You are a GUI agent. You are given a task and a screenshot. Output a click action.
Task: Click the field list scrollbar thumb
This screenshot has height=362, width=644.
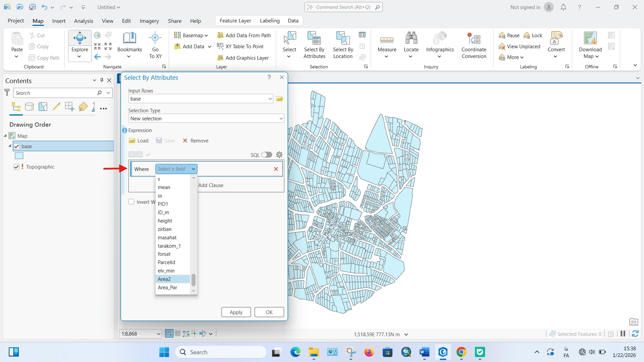[x=194, y=280]
